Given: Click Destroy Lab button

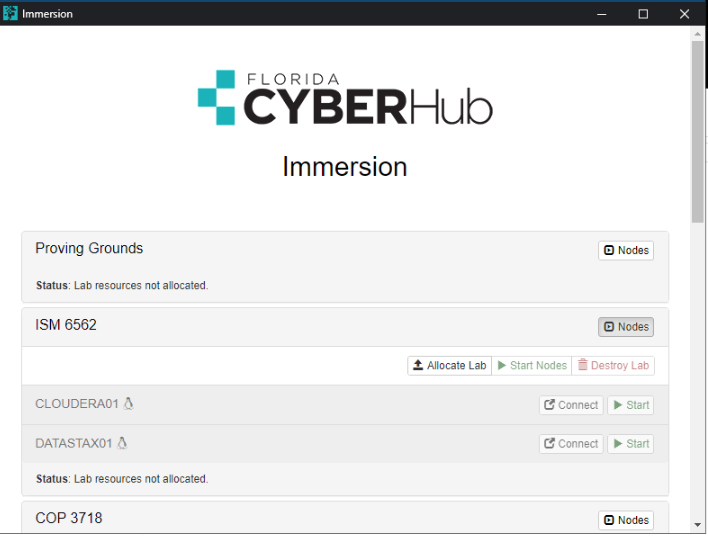Looking at the screenshot, I should pyautogui.click(x=613, y=365).
